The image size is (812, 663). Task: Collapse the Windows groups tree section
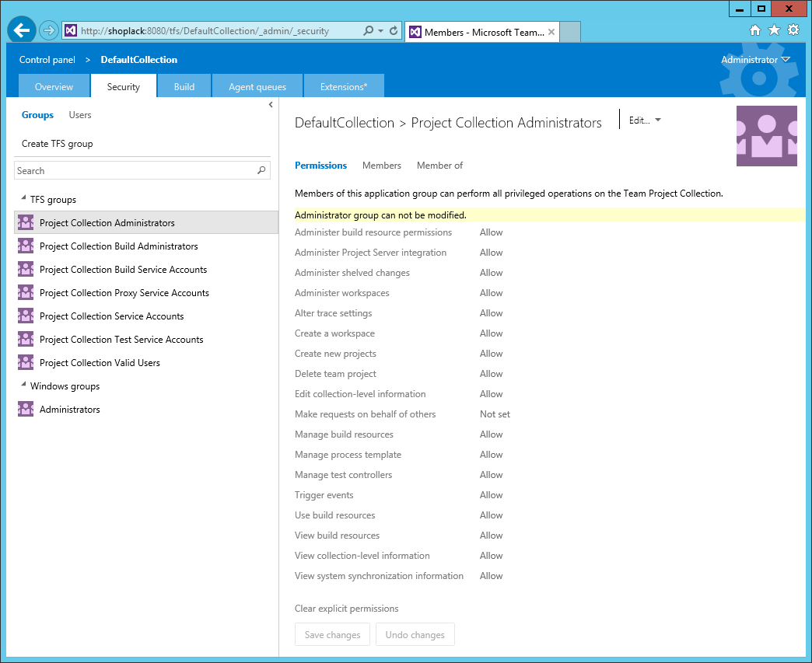coord(22,386)
